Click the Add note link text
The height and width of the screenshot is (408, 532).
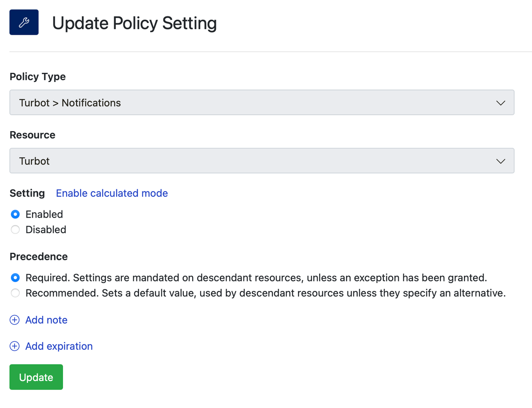coord(46,320)
